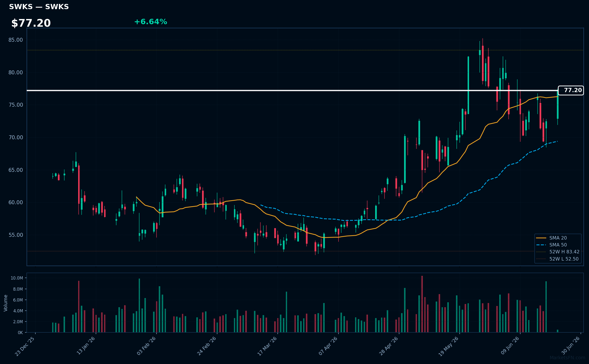Select the "75.00" price axis label

16,105
